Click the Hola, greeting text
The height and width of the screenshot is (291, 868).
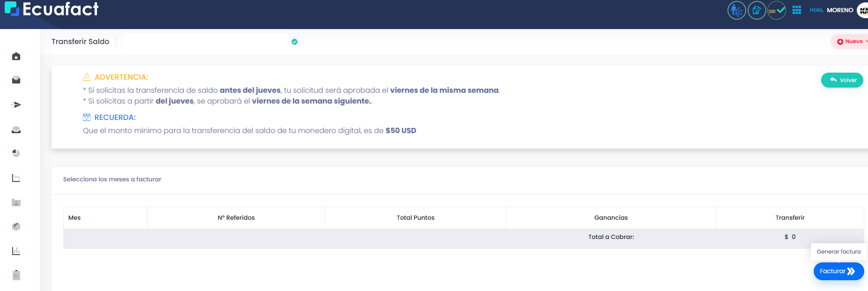(x=816, y=10)
